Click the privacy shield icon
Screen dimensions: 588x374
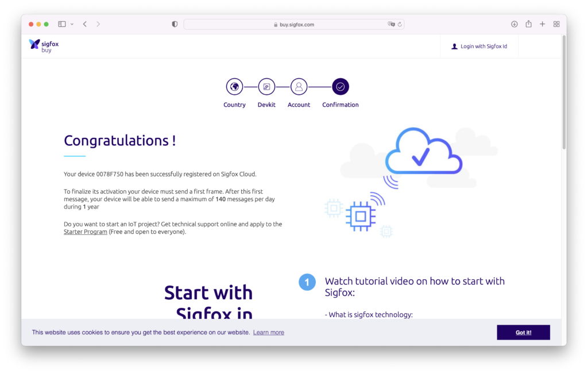coord(175,24)
